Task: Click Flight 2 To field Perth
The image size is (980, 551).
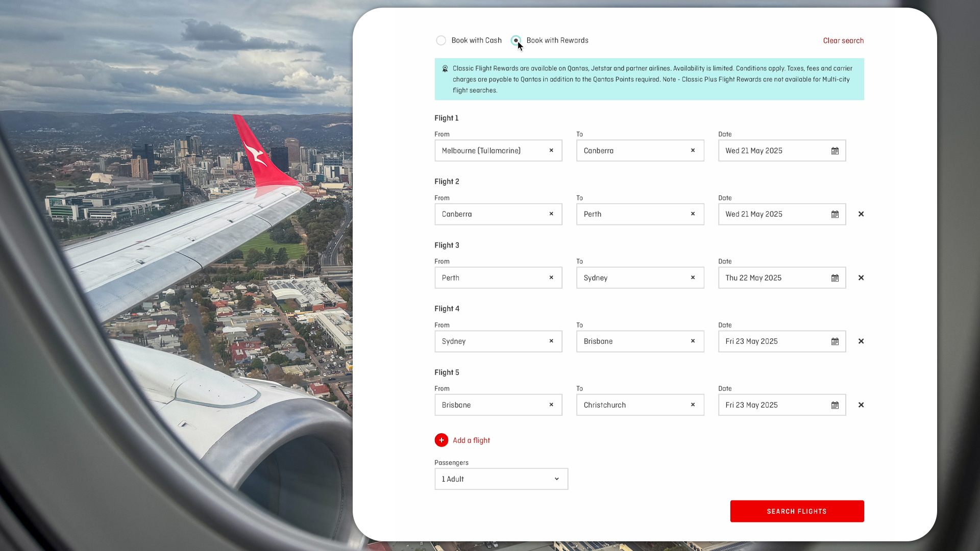Action: tap(640, 214)
